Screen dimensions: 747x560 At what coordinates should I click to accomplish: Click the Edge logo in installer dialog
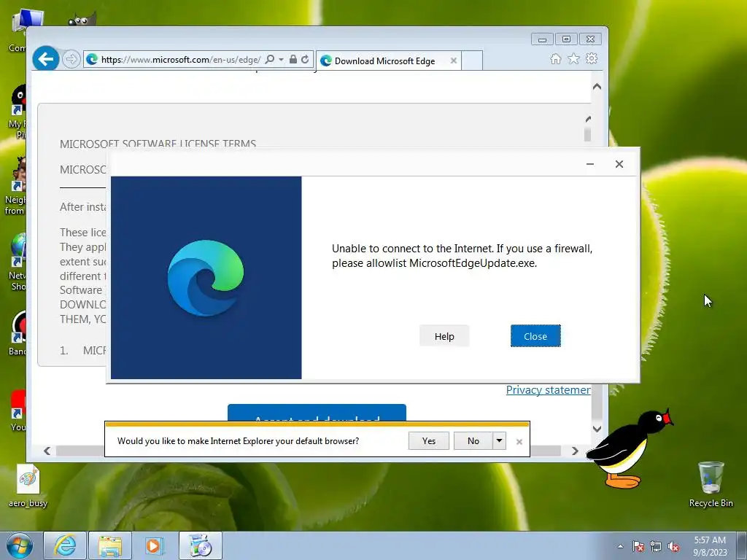(x=205, y=278)
